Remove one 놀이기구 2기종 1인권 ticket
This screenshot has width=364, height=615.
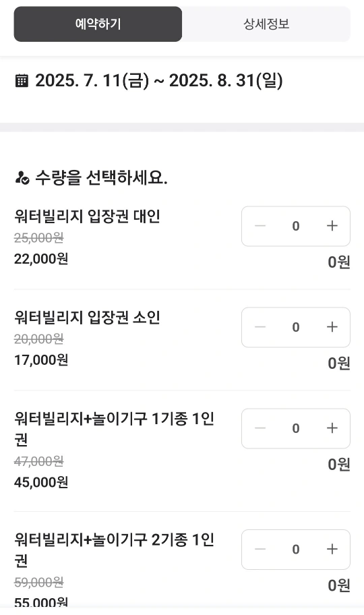click(x=260, y=549)
